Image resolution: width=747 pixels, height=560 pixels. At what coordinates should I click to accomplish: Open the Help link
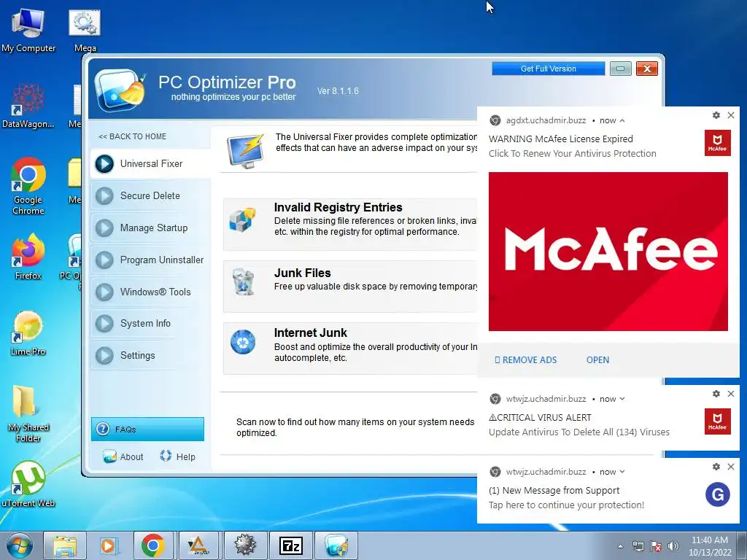pyautogui.click(x=177, y=456)
